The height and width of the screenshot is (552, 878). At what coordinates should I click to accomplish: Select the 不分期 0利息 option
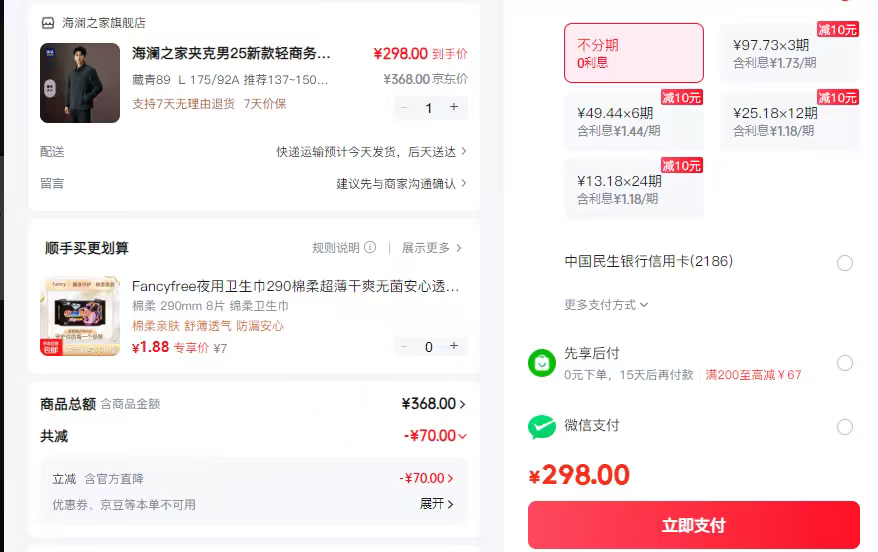[x=633, y=53]
